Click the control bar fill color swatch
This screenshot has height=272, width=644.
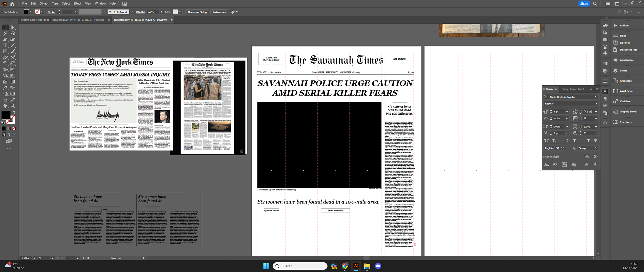pos(26,12)
